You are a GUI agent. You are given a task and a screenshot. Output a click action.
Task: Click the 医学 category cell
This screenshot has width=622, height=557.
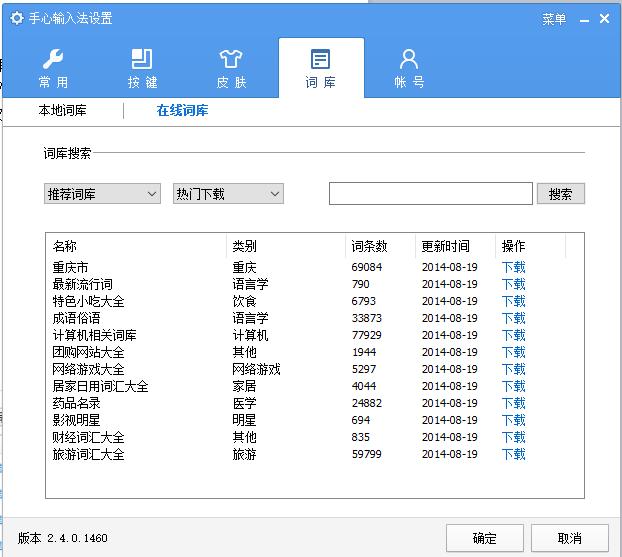coord(244,403)
